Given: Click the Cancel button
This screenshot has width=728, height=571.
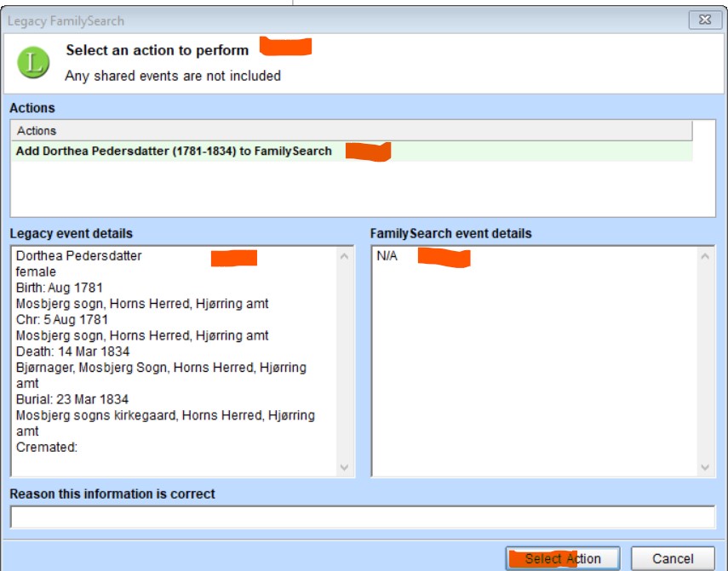Looking at the screenshot, I should coord(673,558).
